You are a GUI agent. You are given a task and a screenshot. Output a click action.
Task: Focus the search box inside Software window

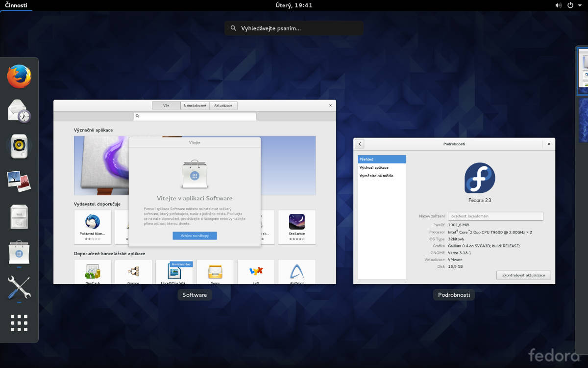195,116
